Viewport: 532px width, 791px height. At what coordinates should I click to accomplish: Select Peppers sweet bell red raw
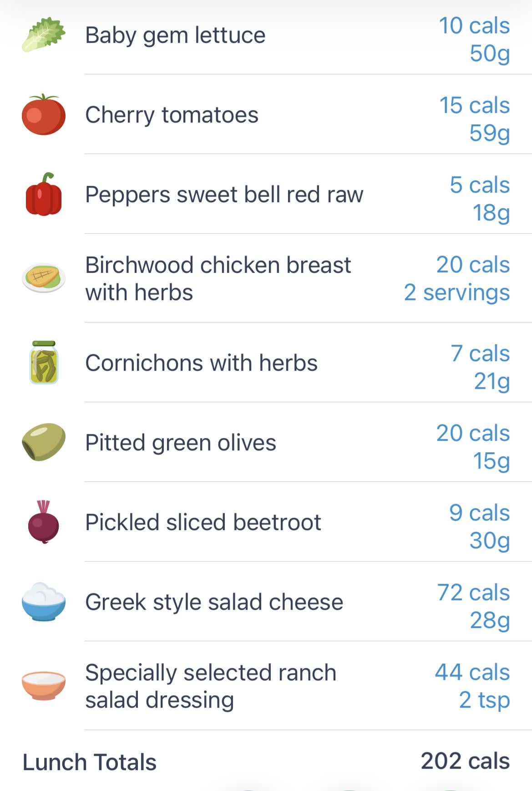pyautogui.click(x=224, y=194)
